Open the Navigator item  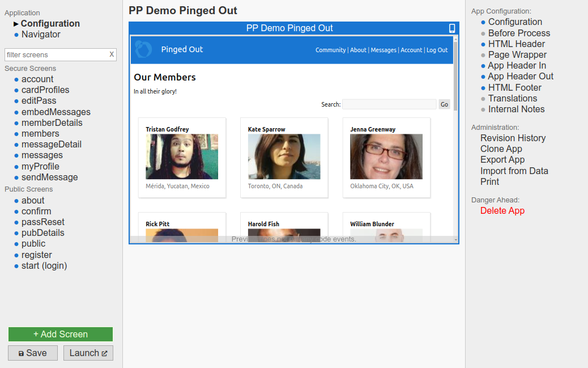click(x=41, y=35)
